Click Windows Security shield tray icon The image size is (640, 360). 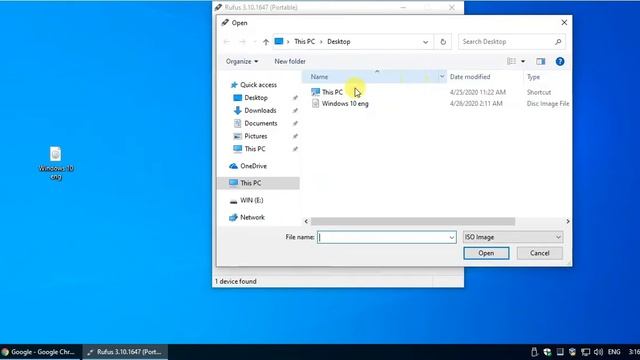(x=547, y=352)
